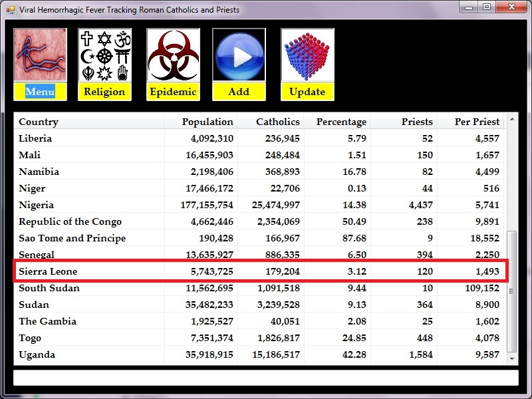Select the Uganda row in the list

tap(259, 354)
